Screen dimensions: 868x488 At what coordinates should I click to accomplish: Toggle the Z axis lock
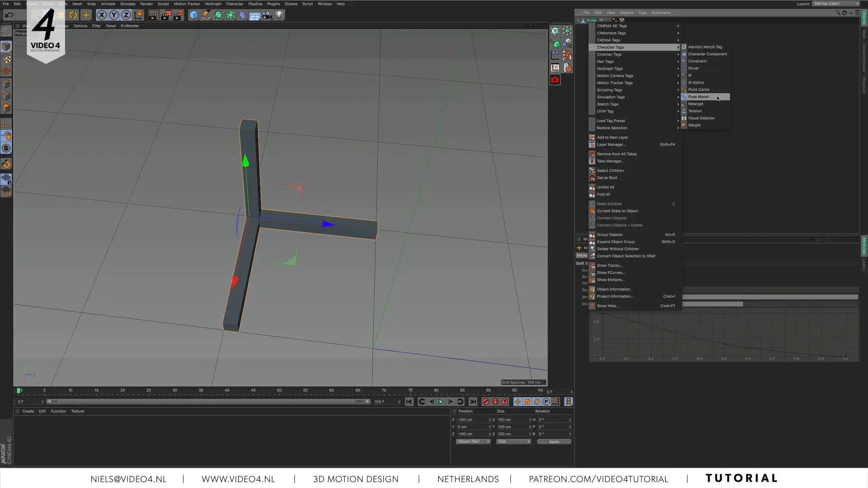click(126, 15)
